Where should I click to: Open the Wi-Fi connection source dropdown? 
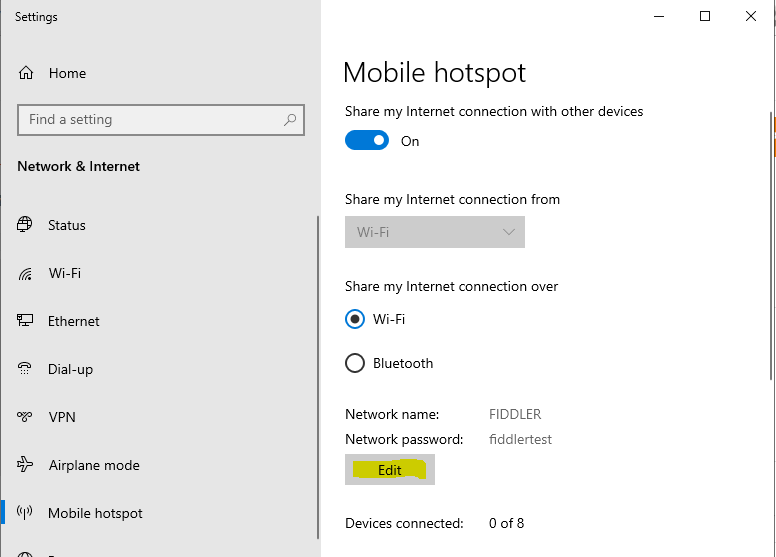coord(435,232)
